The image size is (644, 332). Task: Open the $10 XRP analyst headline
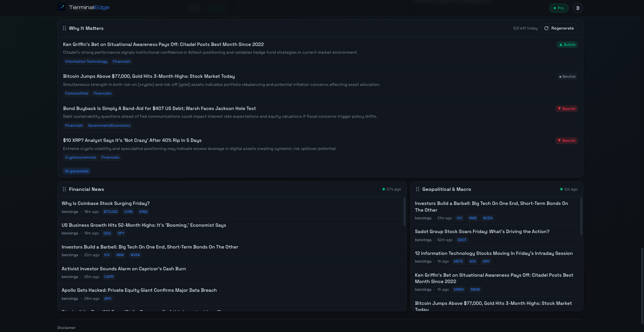click(132, 140)
